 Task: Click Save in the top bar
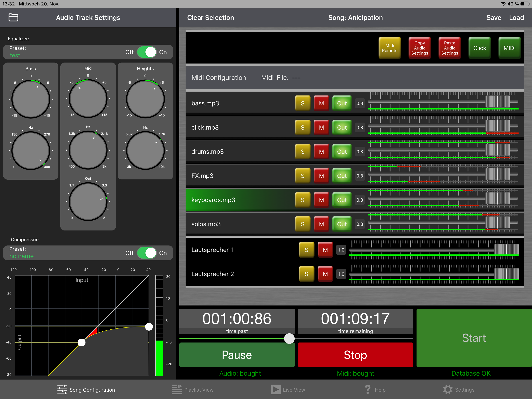point(493,18)
